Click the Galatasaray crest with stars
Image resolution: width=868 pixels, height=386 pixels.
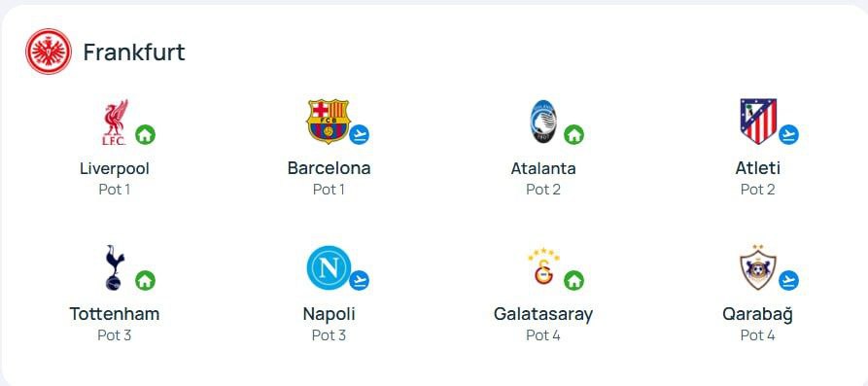pyautogui.click(x=543, y=267)
